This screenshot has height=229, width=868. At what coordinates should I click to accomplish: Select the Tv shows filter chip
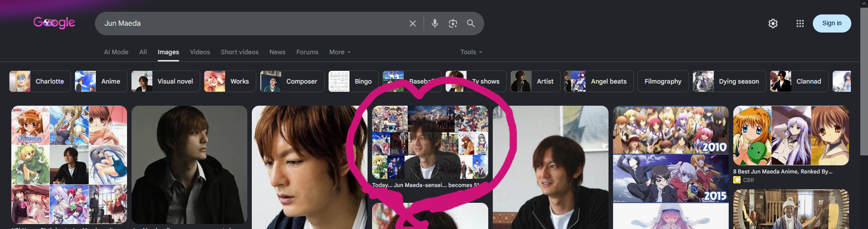pos(476,81)
